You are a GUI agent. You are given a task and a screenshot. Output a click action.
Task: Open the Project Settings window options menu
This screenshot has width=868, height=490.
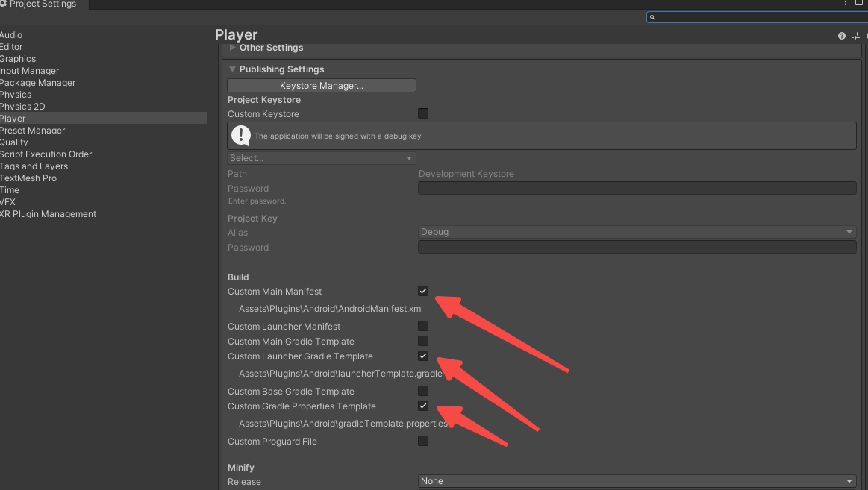click(846, 3)
